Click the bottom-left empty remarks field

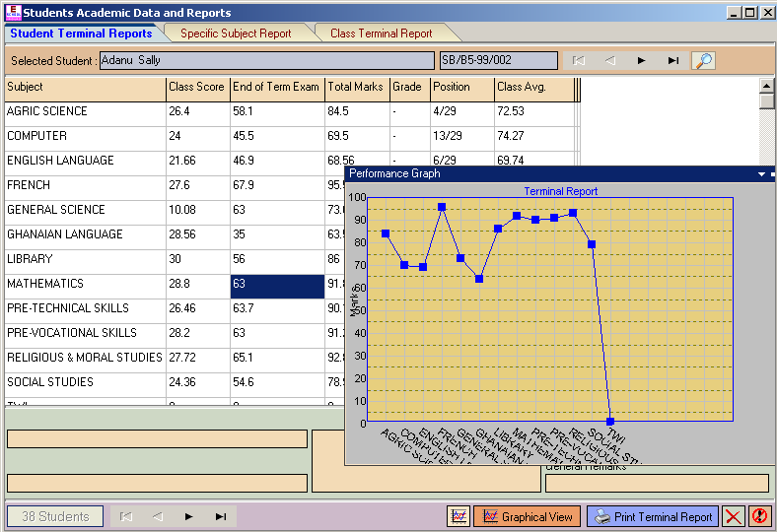point(157,483)
